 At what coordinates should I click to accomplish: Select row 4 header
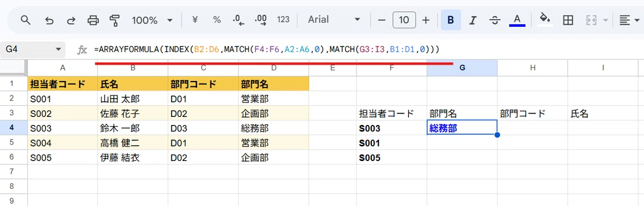point(13,128)
